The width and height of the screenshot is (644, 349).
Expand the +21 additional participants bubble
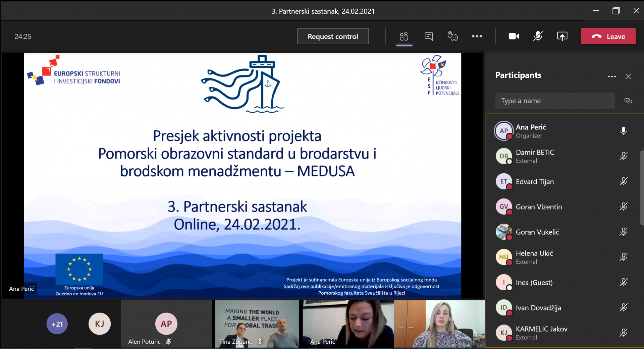57,324
